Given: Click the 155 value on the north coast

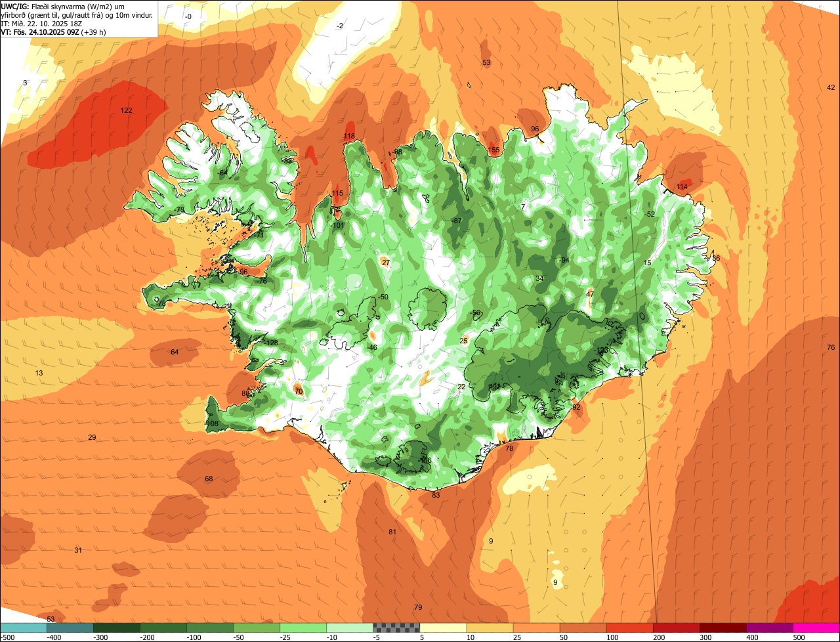Looking at the screenshot, I should [493, 150].
